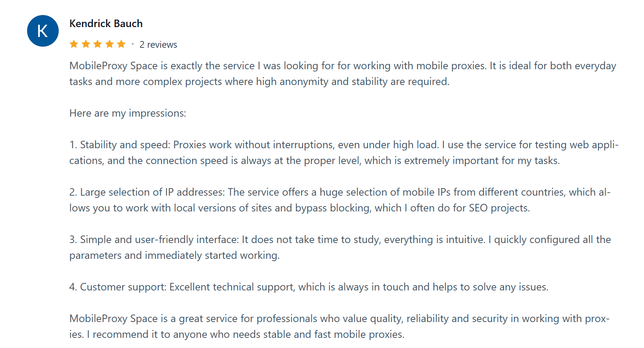
Task: Click the dot separator before review count
Action: coord(132,44)
